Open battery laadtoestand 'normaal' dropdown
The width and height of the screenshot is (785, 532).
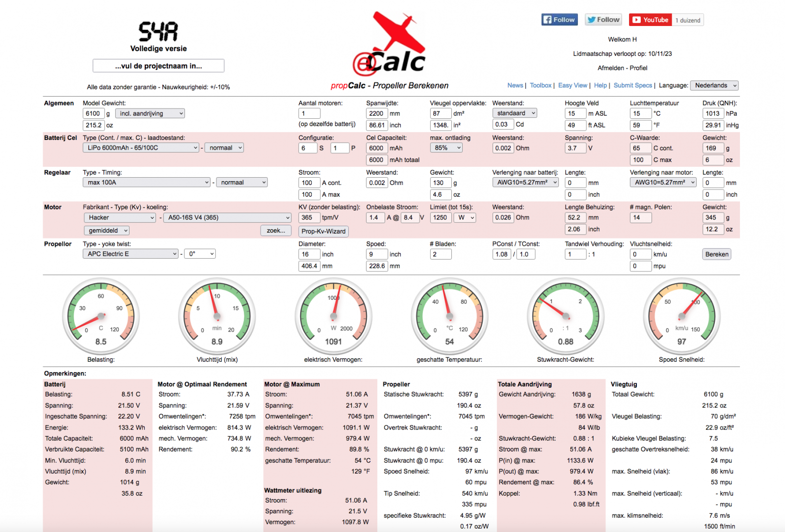[224, 148]
